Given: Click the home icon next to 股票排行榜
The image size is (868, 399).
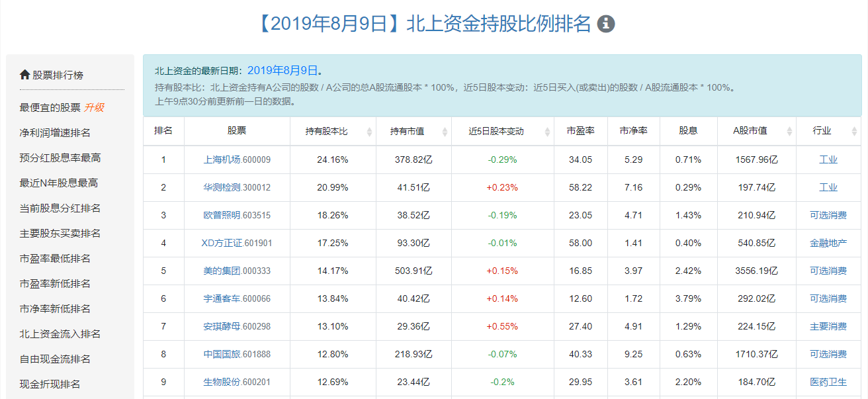Looking at the screenshot, I should (25, 75).
